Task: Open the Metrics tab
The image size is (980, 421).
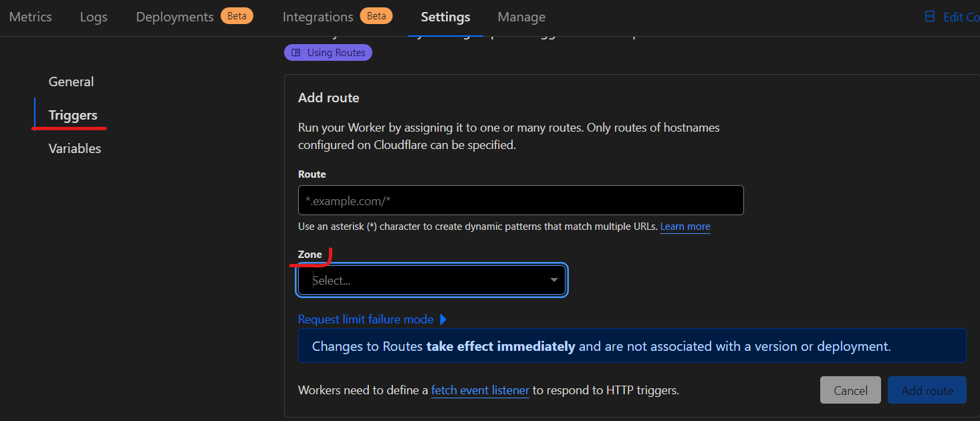Action: (30, 17)
